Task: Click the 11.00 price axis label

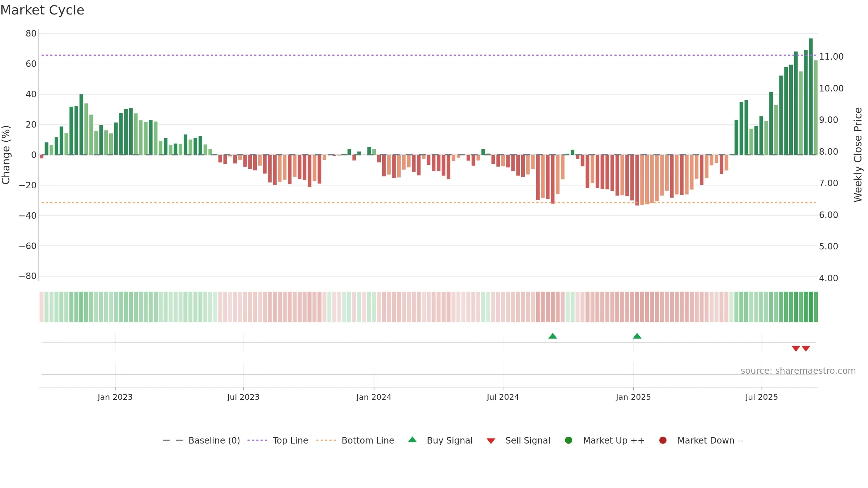Action: [831, 57]
